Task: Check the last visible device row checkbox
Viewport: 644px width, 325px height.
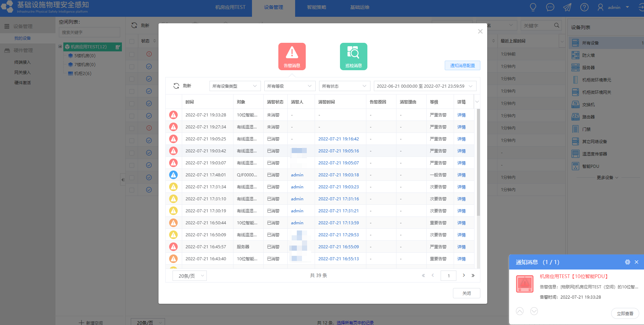Action: pyautogui.click(x=132, y=190)
